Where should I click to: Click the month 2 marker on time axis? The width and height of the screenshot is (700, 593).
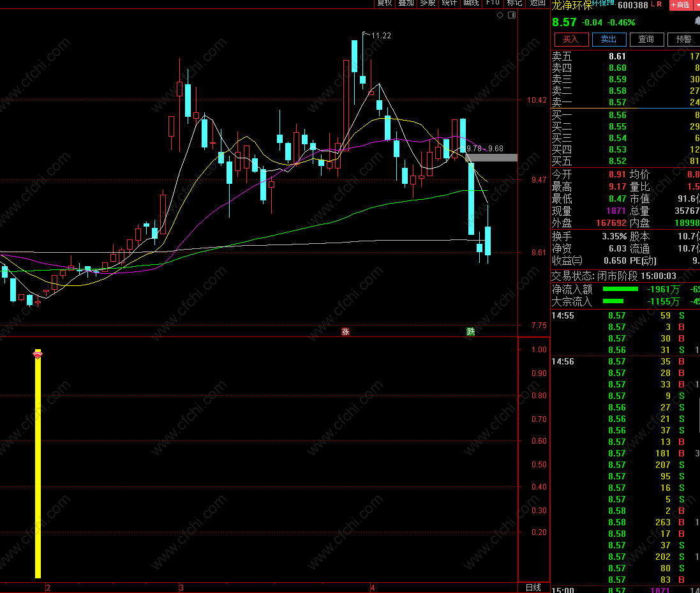click(48, 588)
